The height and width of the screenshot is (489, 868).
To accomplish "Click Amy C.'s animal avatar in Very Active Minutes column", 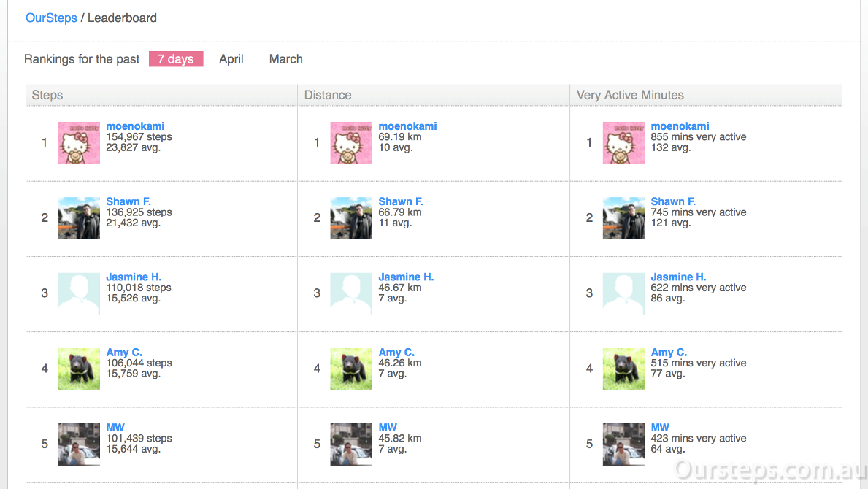I will pyautogui.click(x=623, y=369).
